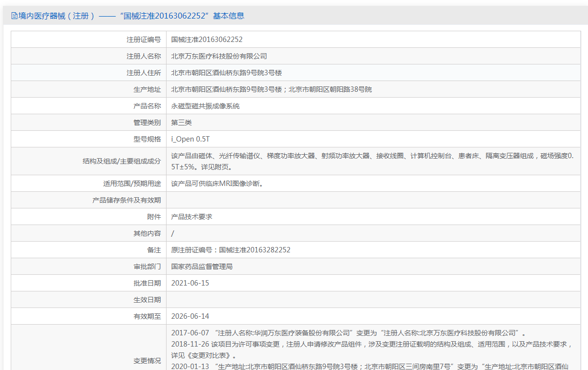Click the approval department 国家药品监督管理局
Viewport: 588px width, 370px height.
tap(202, 267)
